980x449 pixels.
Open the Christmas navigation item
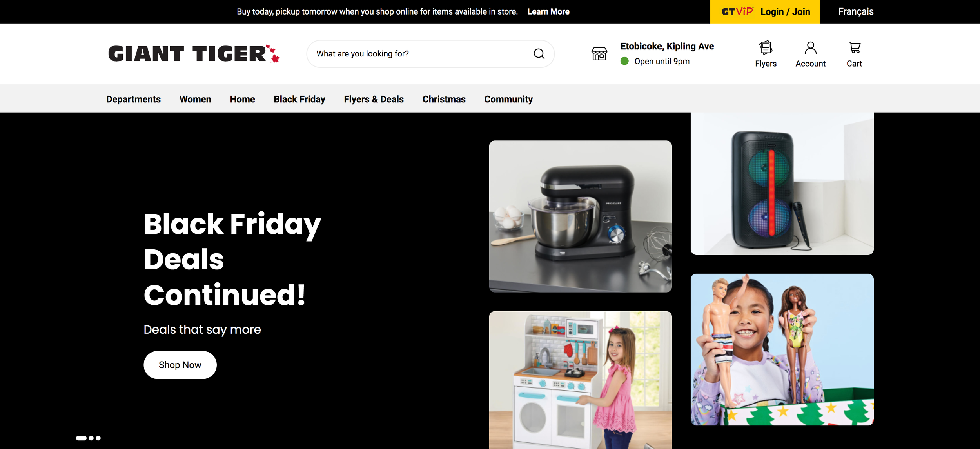click(444, 99)
